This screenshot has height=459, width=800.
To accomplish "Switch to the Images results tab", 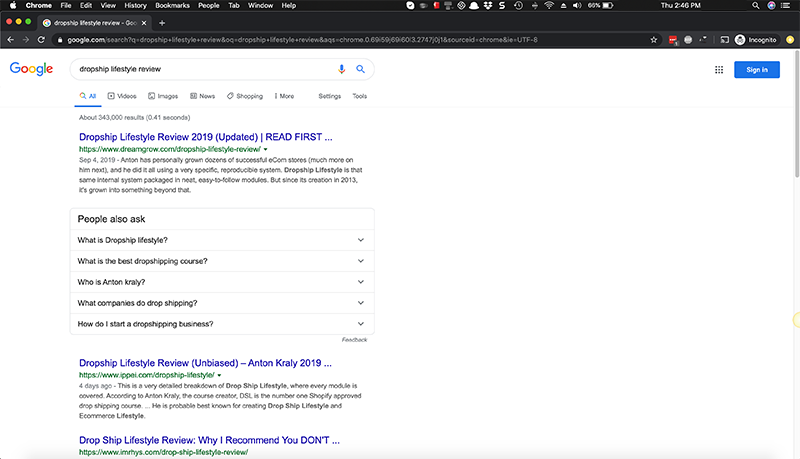I will tap(163, 96).
